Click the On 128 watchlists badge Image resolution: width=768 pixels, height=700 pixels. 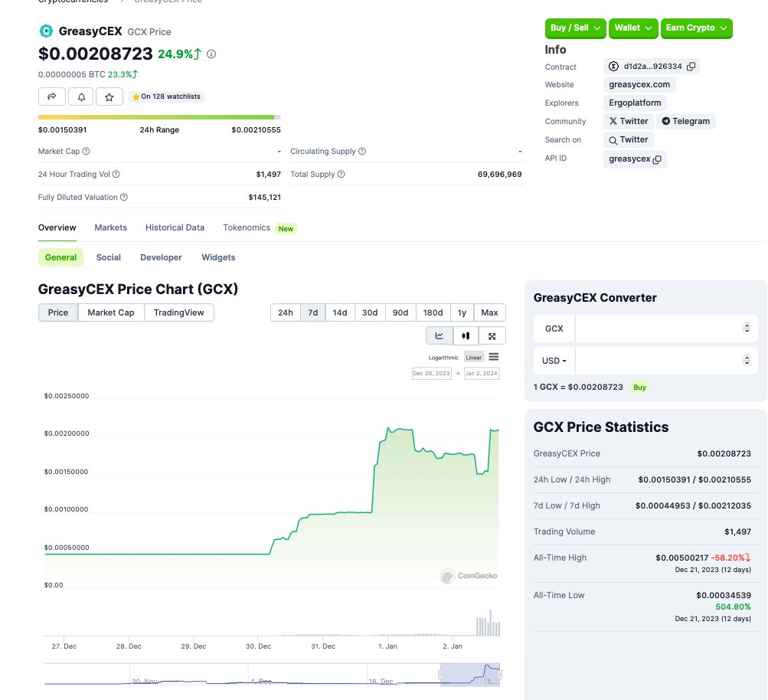[x=166, y=96]
